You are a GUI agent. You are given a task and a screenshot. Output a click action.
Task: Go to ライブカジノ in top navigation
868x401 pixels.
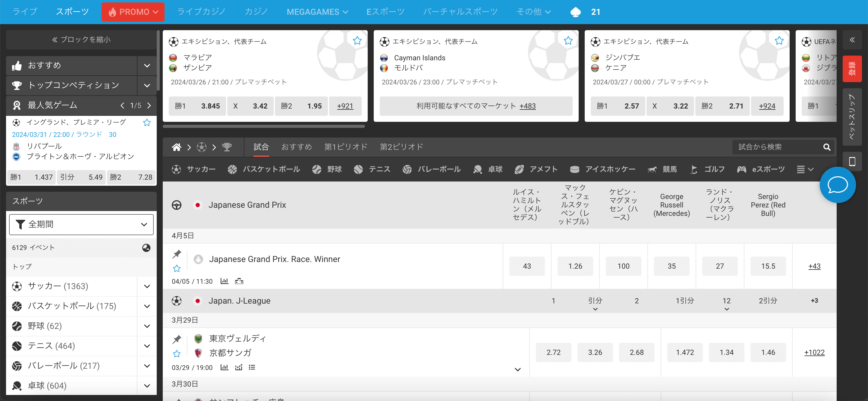point(201,12)
